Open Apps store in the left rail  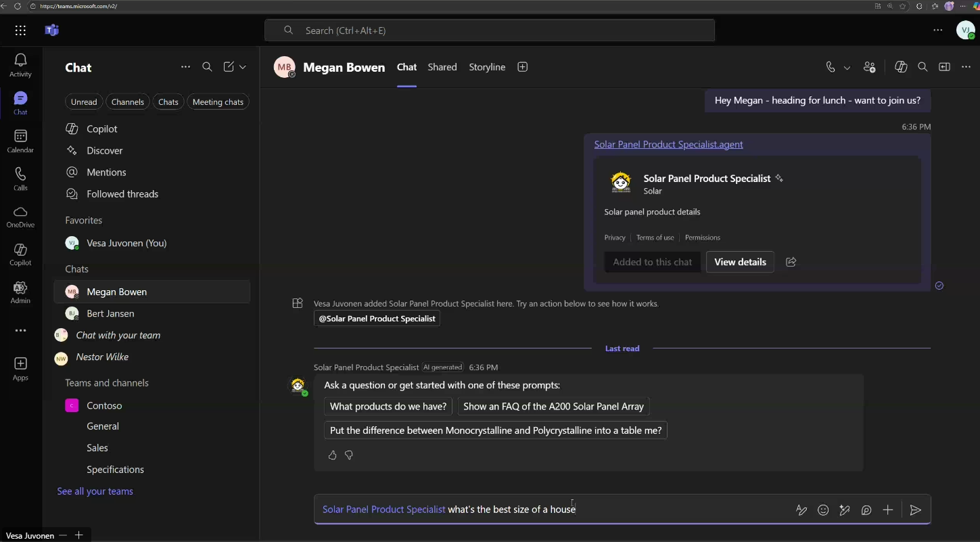click(20, 369)
